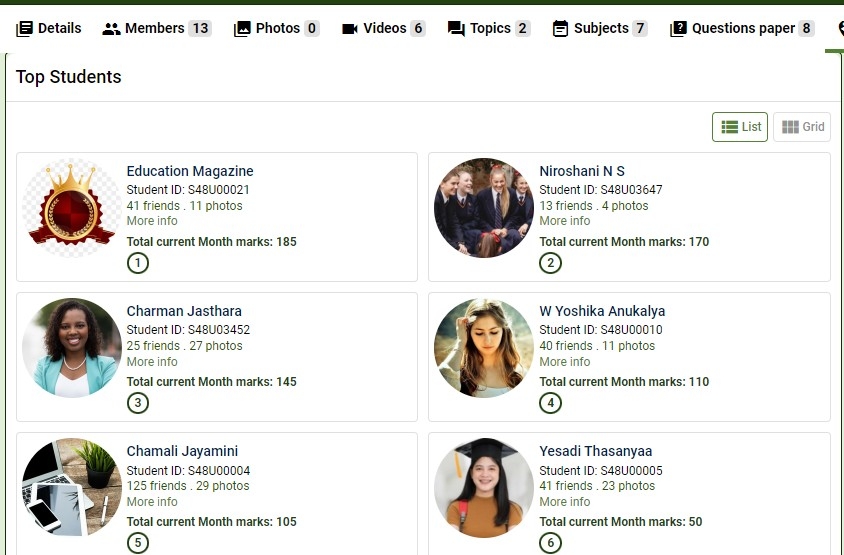The height and width of the screenshot is (555, 844).
Task: Click Charman Jasthara's profile name
Action: pos(184,311)
